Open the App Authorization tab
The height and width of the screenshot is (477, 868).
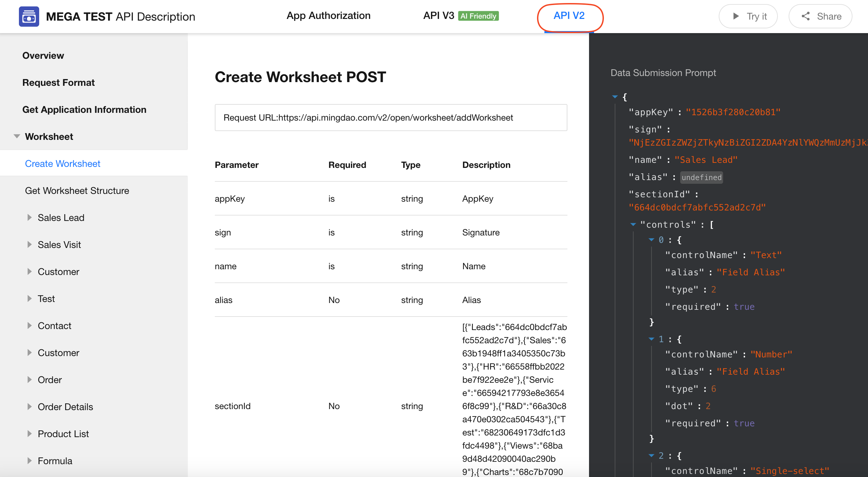pos(328,16)
